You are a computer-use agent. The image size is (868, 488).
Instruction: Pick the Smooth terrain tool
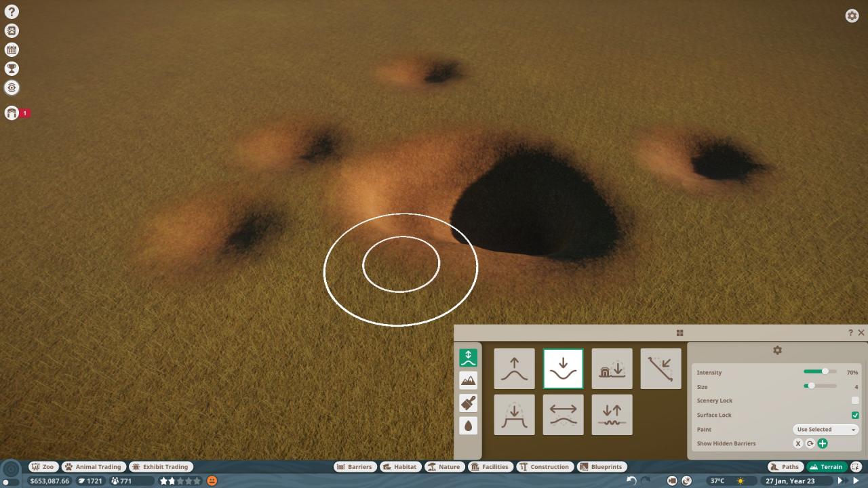(x=563, y=415)
